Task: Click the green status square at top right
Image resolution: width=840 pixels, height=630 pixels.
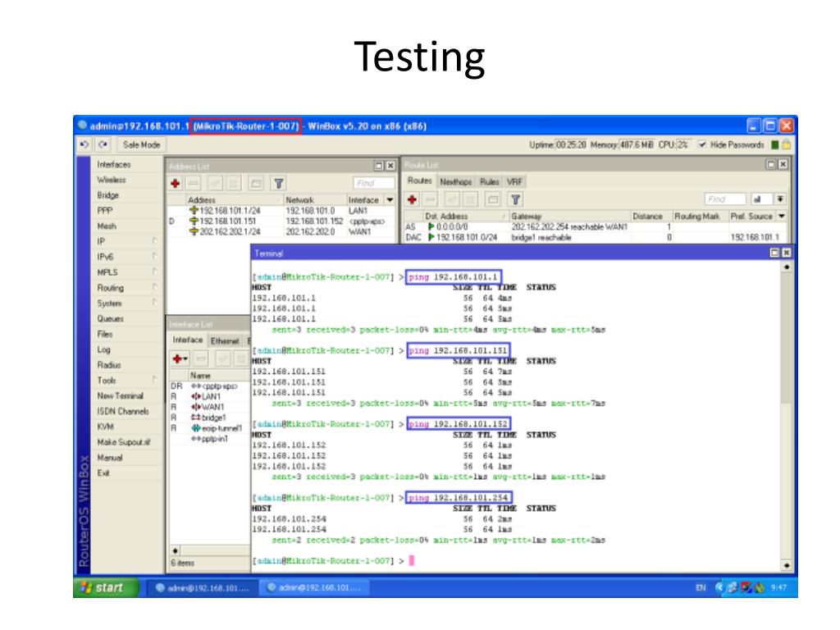Action: [774, 144]
